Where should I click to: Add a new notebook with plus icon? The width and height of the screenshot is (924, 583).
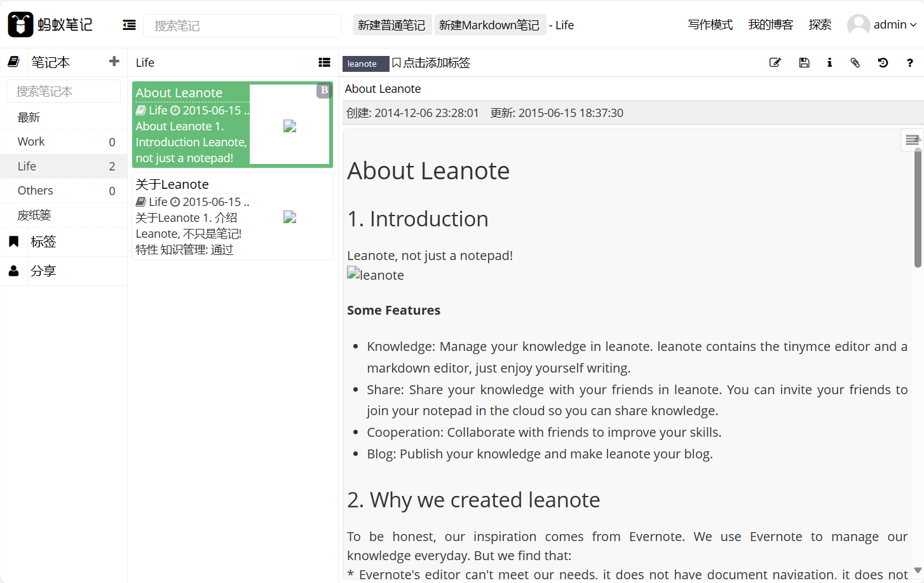click(114, 62)
